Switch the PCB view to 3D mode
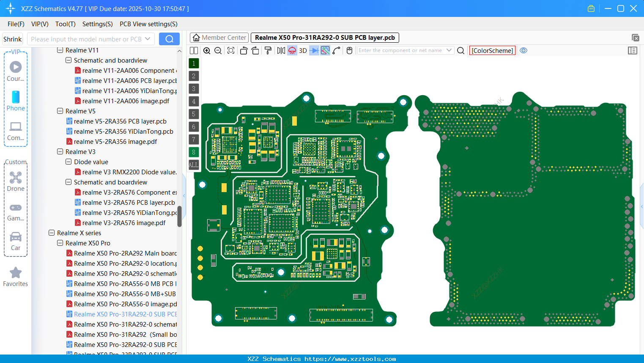The height and width of the screenshot is (363, 644). pyautogui.click(x=302, y=50)
